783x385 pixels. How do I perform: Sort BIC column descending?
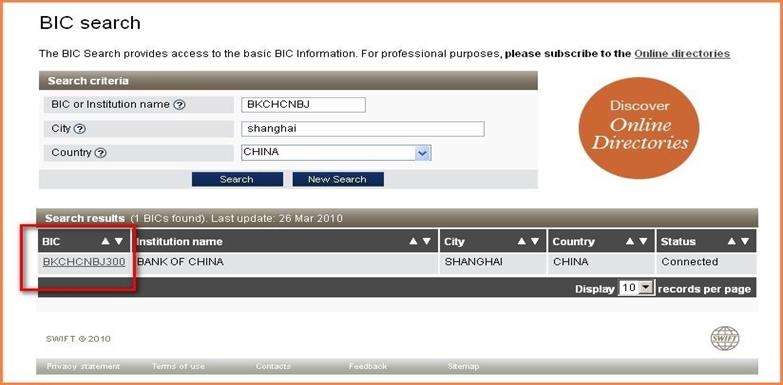point(118,242)
